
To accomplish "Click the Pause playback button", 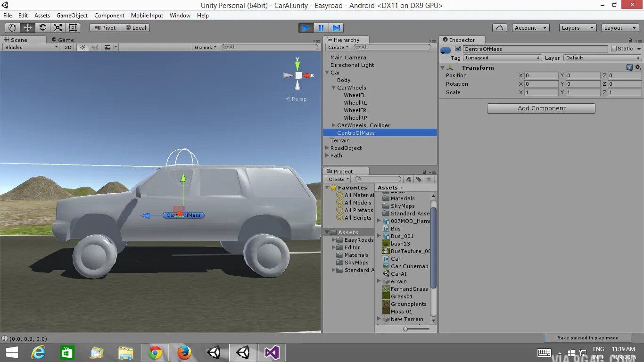I will pyautogui.click(x=321, y=28).
